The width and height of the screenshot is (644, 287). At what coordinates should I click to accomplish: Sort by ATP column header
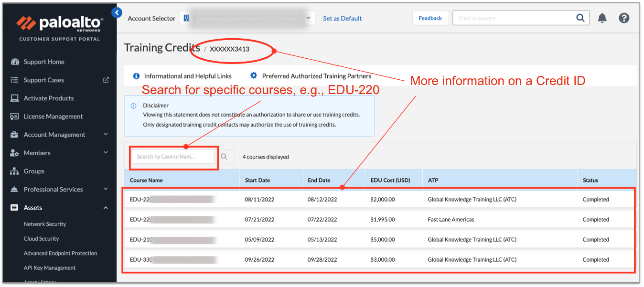(x=433, y=181)
